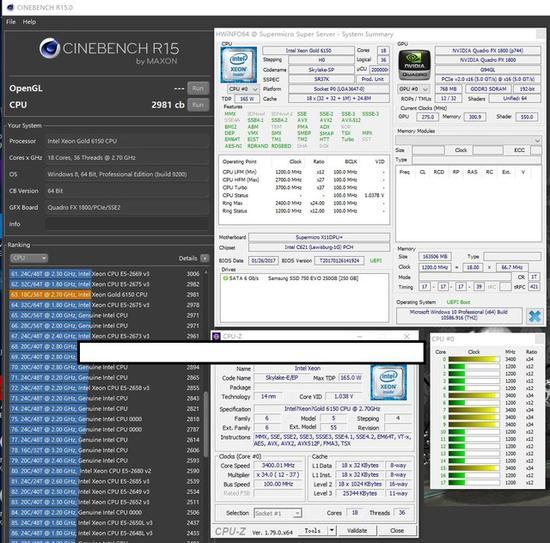Close the HWiNFO System Summary window
550x543 pixels.
[541, 34]
